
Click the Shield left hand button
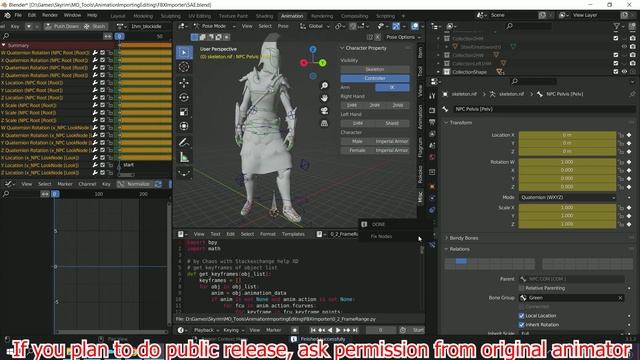point(392,123)
